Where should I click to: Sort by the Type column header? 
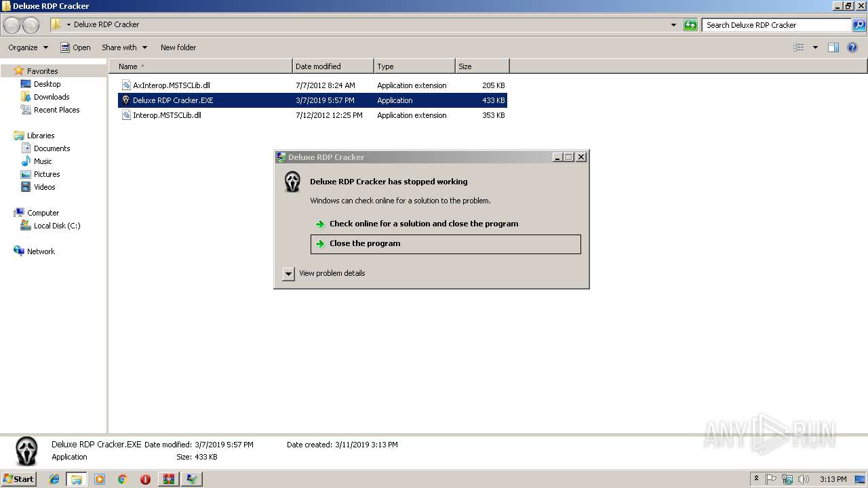click(414, 66)
